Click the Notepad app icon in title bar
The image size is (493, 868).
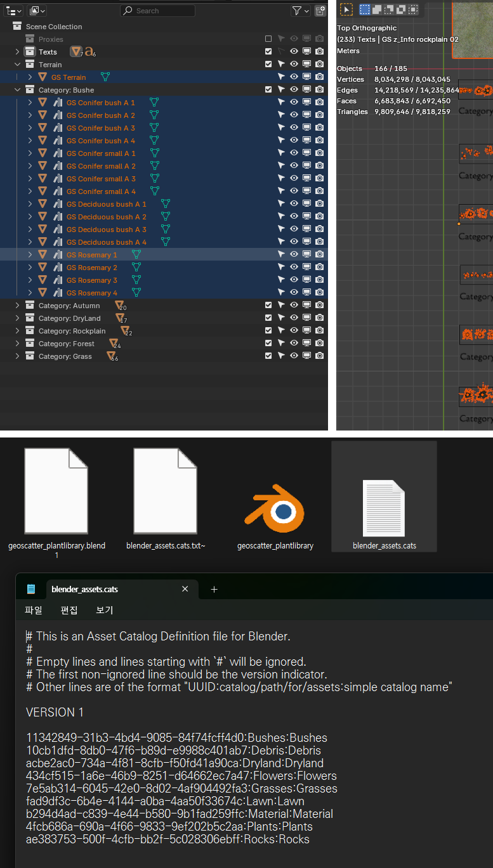click(31, 589)
